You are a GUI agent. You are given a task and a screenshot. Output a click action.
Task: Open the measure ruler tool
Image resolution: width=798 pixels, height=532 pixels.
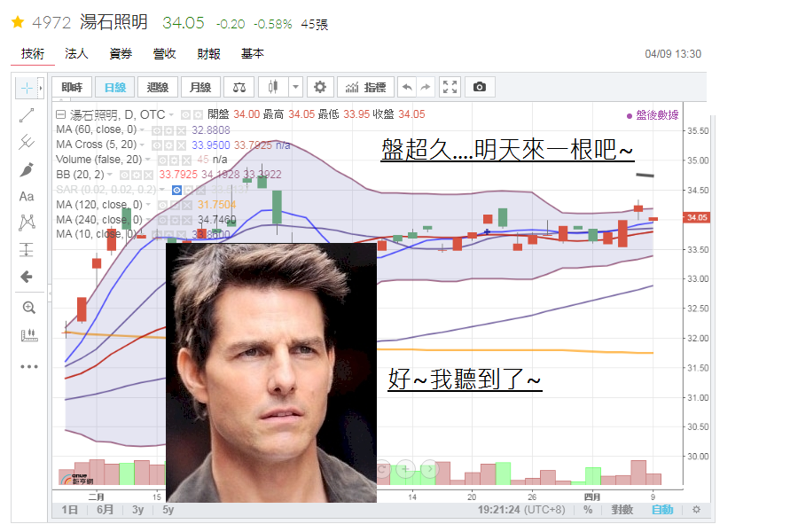(29, 335)
